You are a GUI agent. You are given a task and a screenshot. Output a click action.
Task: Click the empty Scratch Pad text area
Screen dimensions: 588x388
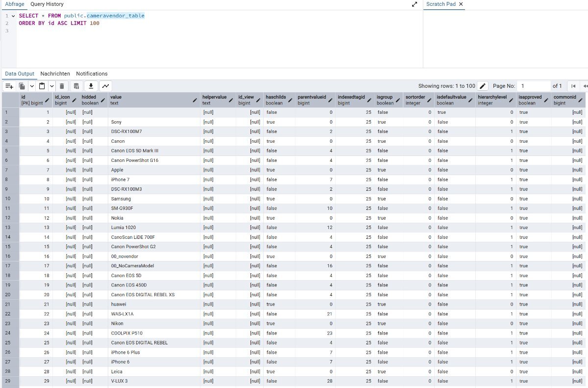pyautogui.click(x=506, y=38)
